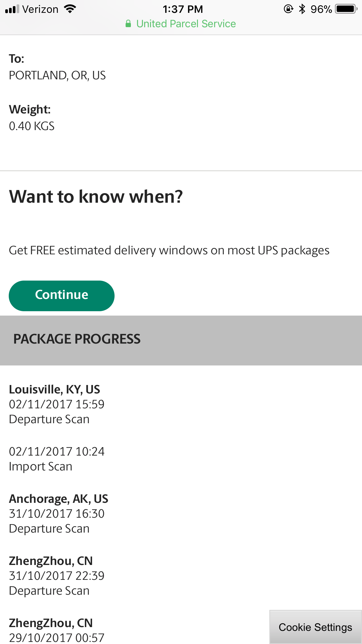Tap the United Parcel Service address title
Image resolution: width=362 pixels, height=644 pixels.
click(x=186, y=24)
